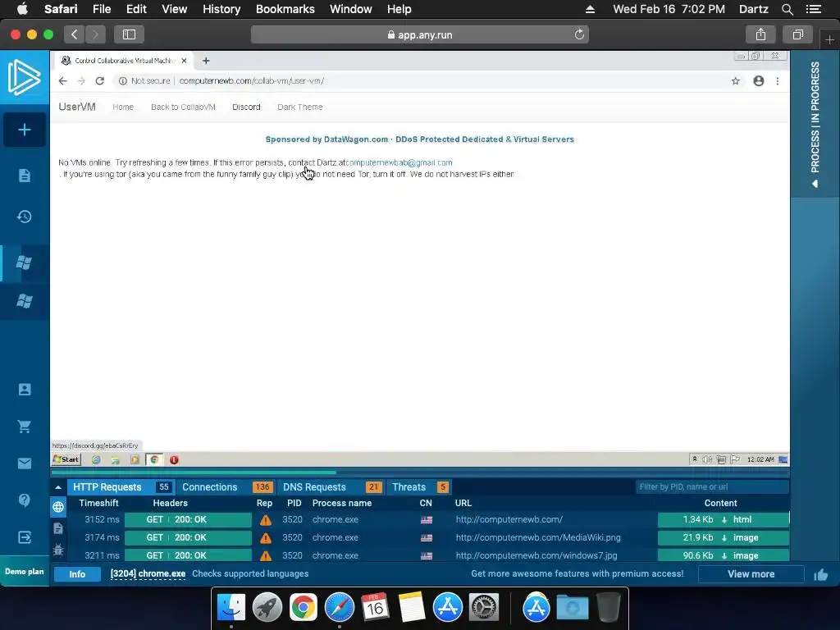
Task: Close the Control Collaborative Virtual Machine tab
Action: [x=185, y=61]
